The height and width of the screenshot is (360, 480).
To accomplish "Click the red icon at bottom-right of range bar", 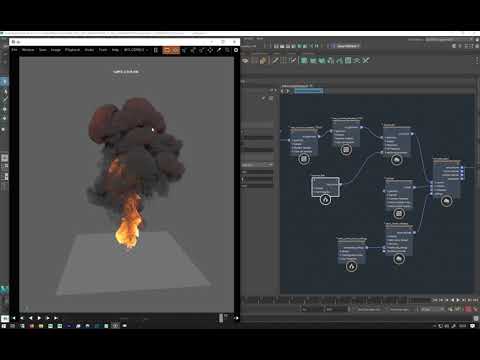I will pyautogui.click(x=469, y=310).
